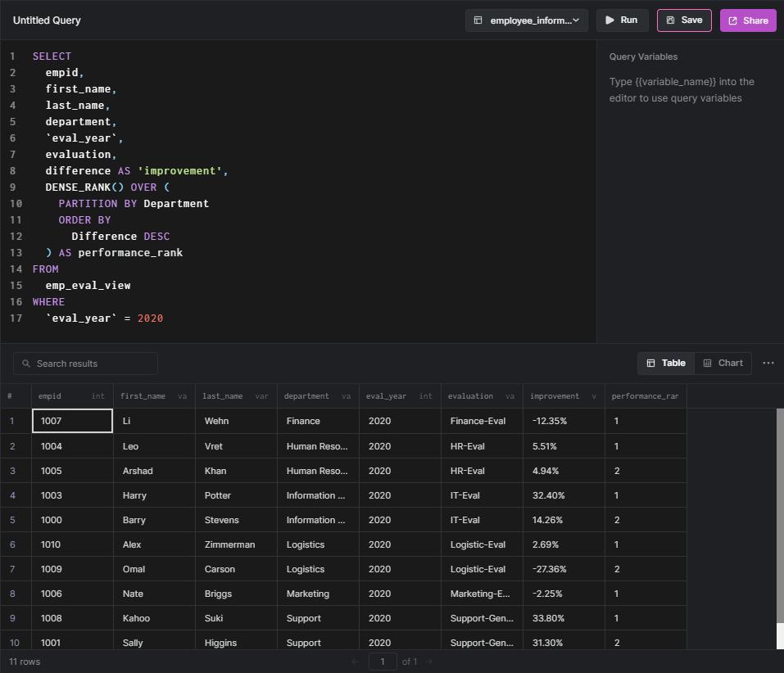Select the row number 6 cell

(x=16, y=544)
